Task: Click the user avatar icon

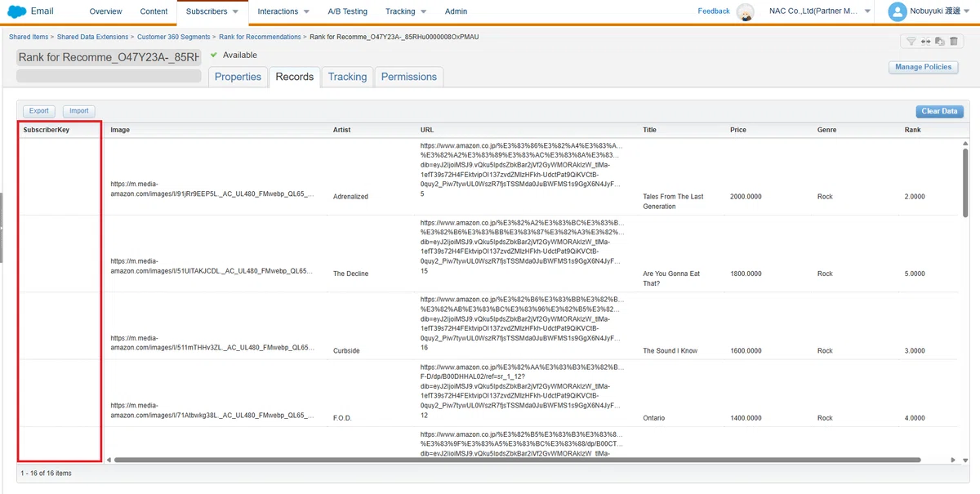Action: click(898, 11)
